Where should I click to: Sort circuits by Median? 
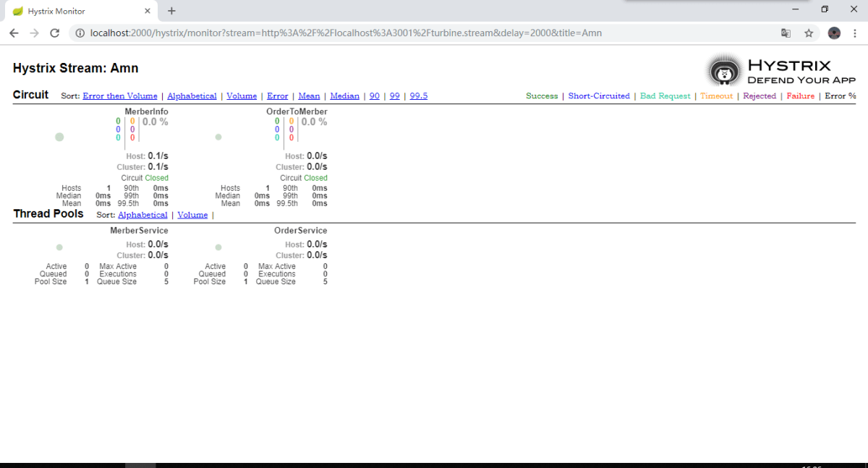coord(345,95)
